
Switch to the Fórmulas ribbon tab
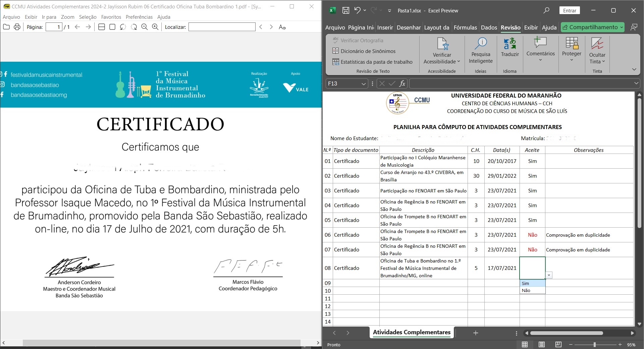tap(465, 27)
